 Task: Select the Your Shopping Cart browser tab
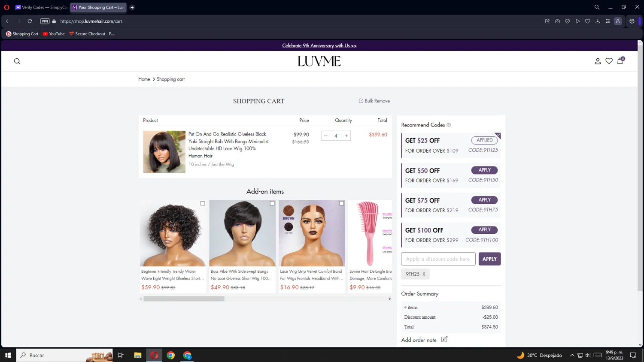point(98,7)
